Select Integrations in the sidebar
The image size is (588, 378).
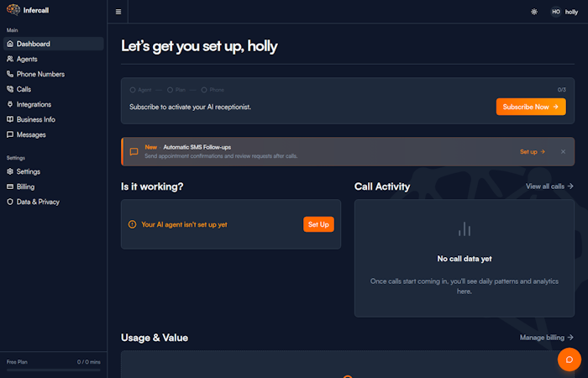coord(34,104)
